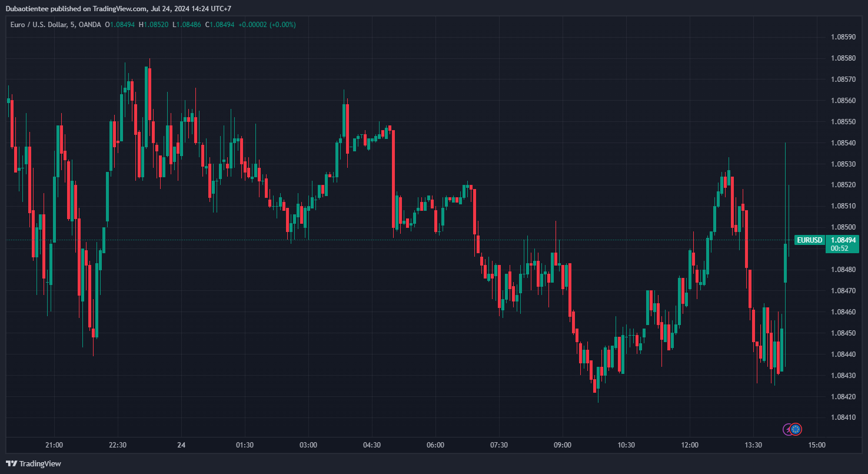This screenshot has width=868, height=474.
Task: Select the close value C1.08494 in legend
Action: [220, 25]
